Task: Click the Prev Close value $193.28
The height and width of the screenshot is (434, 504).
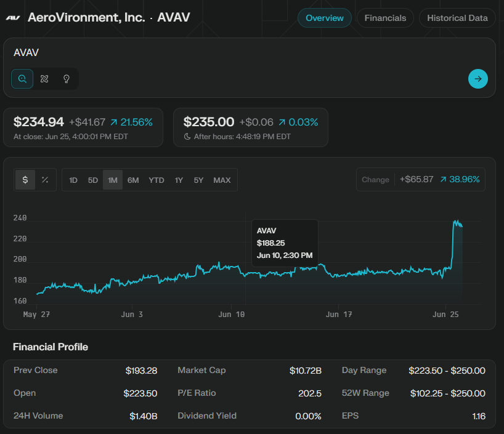Action: [142, 371]
